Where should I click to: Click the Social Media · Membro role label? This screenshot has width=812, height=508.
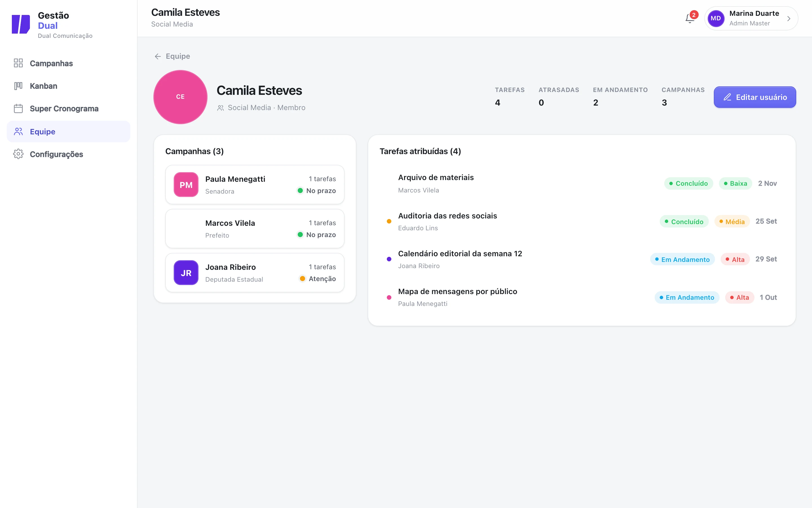pos(266,108)
